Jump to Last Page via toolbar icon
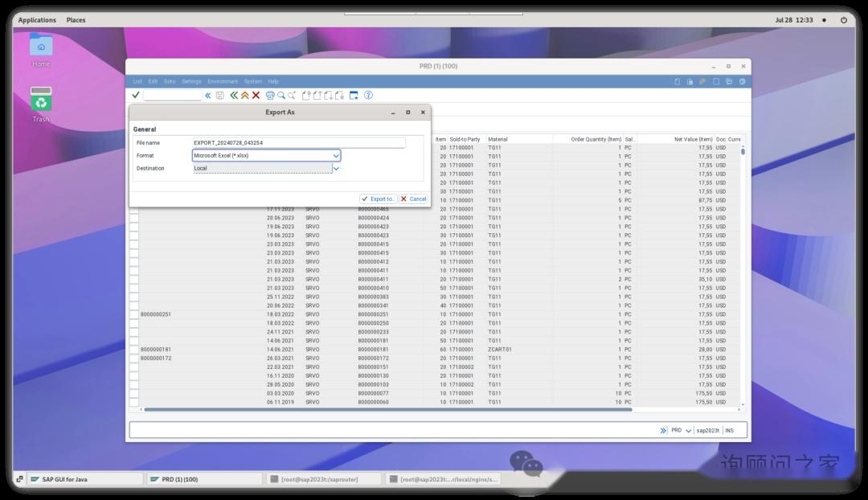Screen dimensions: 868x500 [x=339, y=95]
